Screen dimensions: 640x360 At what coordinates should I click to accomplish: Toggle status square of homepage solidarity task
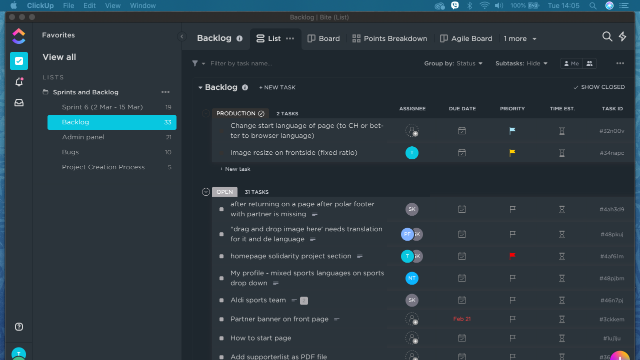pyautogui.click(x=221, y=256)
